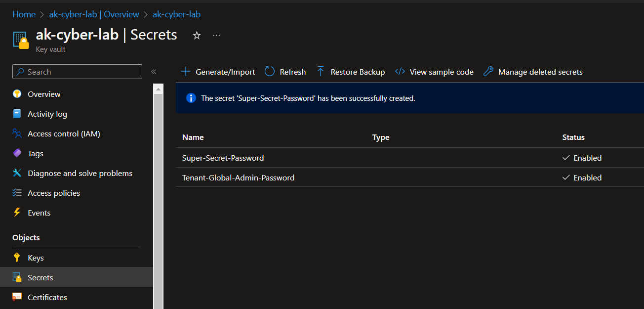Click Enabled status for Super-Secret-Password

click(582, 158)
